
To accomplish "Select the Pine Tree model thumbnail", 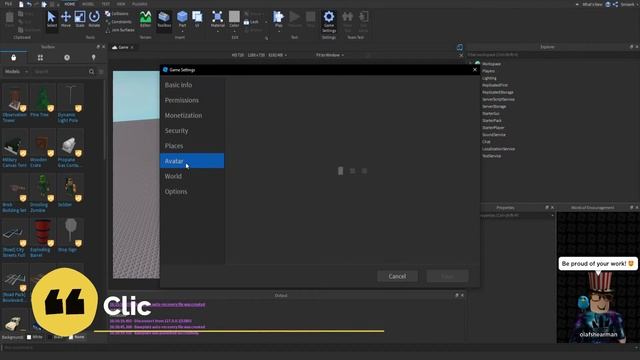I will click(x=43, y=98).
